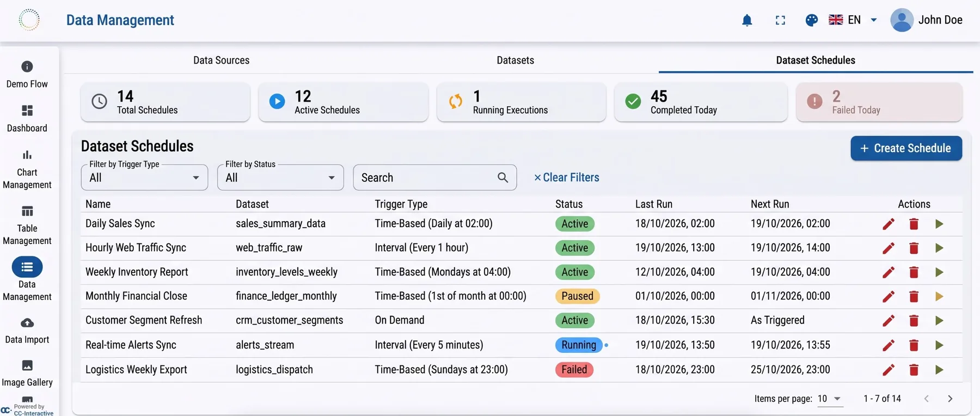Open Active Schedules stat card
Image resolution: width=980 pixels, height=416 pixels.
coord(343,102)
